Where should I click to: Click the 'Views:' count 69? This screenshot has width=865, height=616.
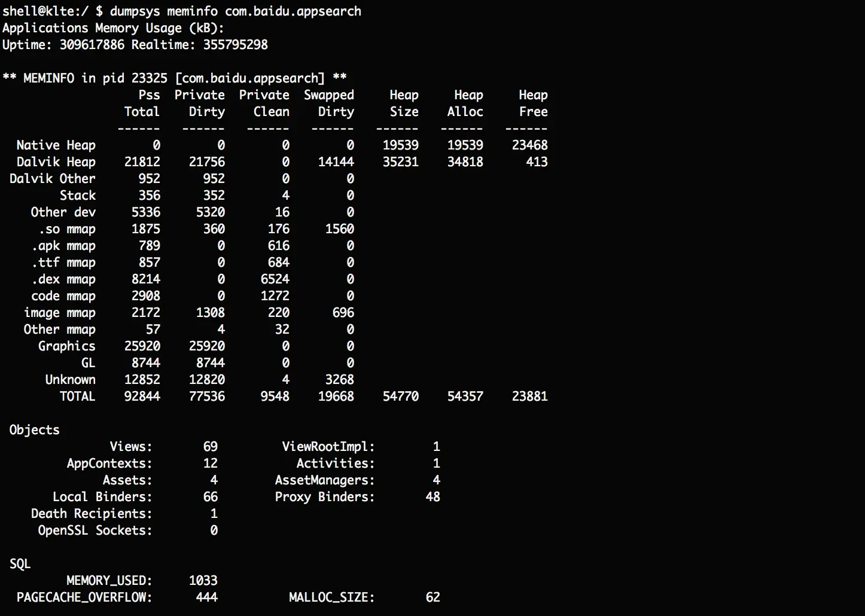211,447
